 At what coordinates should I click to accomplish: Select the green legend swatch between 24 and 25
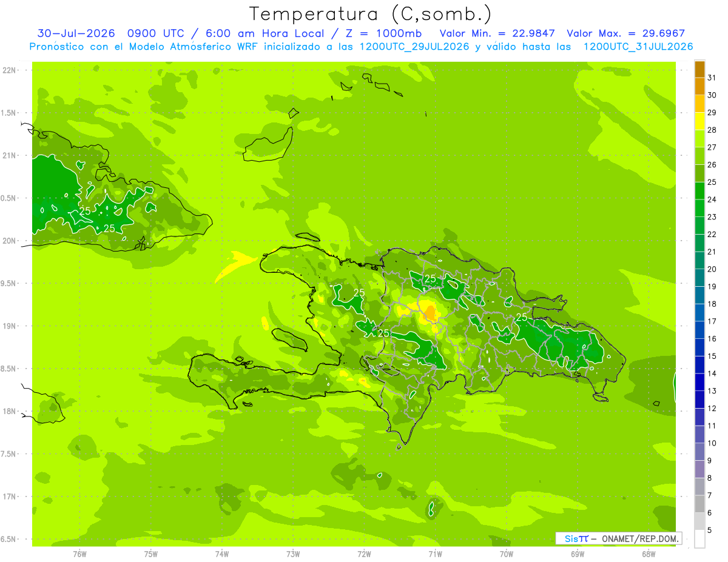(x=699, y=191)
